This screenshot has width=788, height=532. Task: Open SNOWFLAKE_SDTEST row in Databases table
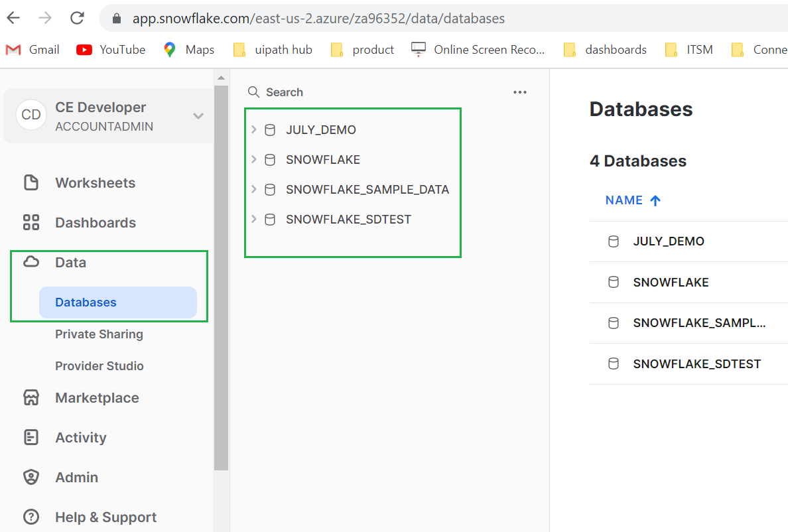coord(689,364)
